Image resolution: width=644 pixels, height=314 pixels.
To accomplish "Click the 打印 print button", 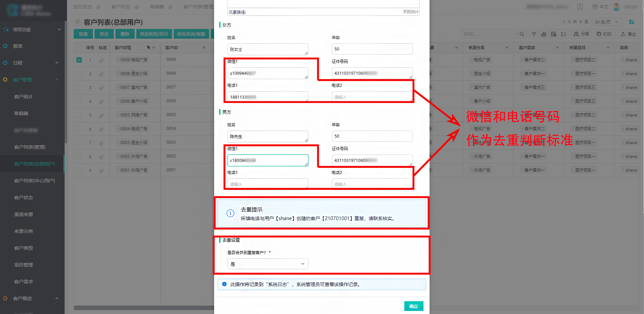I will pyautogui.click(x=604, y=34).
